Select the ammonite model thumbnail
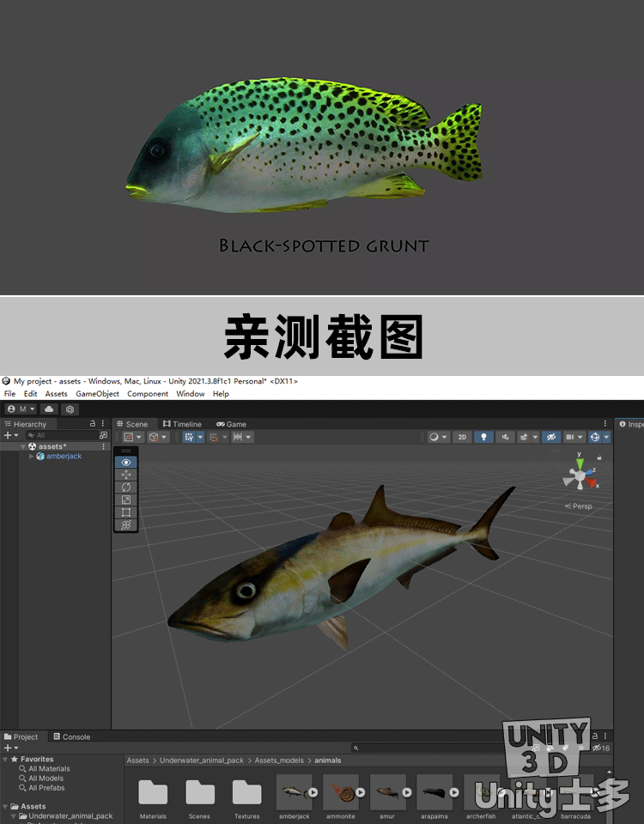 342,792
